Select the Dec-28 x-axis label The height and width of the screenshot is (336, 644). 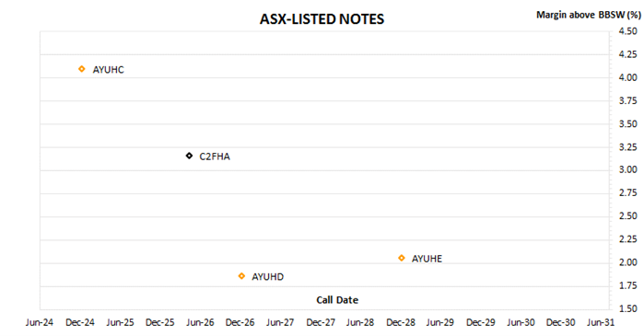click(x=401, y=322)
